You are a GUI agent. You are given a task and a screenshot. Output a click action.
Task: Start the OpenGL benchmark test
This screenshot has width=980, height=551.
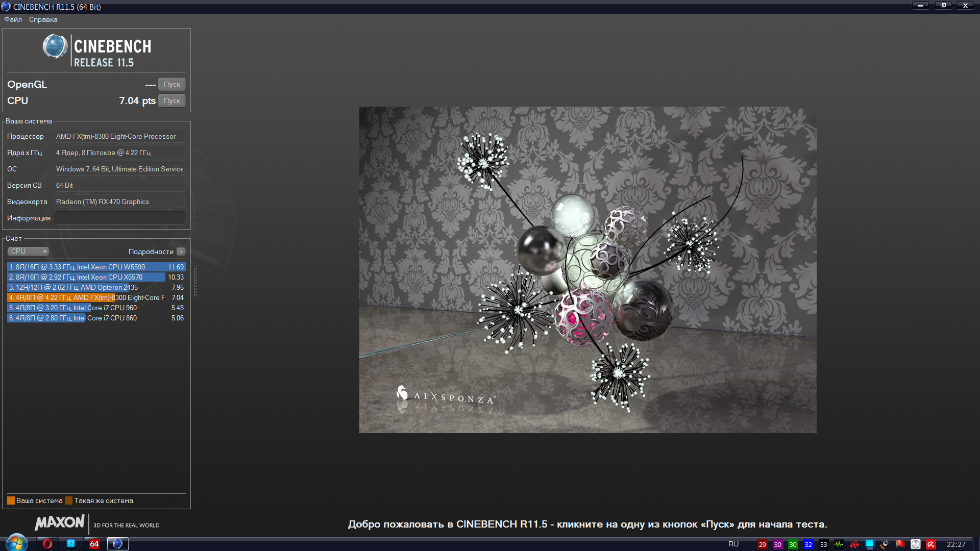click(x=171, y=84)
